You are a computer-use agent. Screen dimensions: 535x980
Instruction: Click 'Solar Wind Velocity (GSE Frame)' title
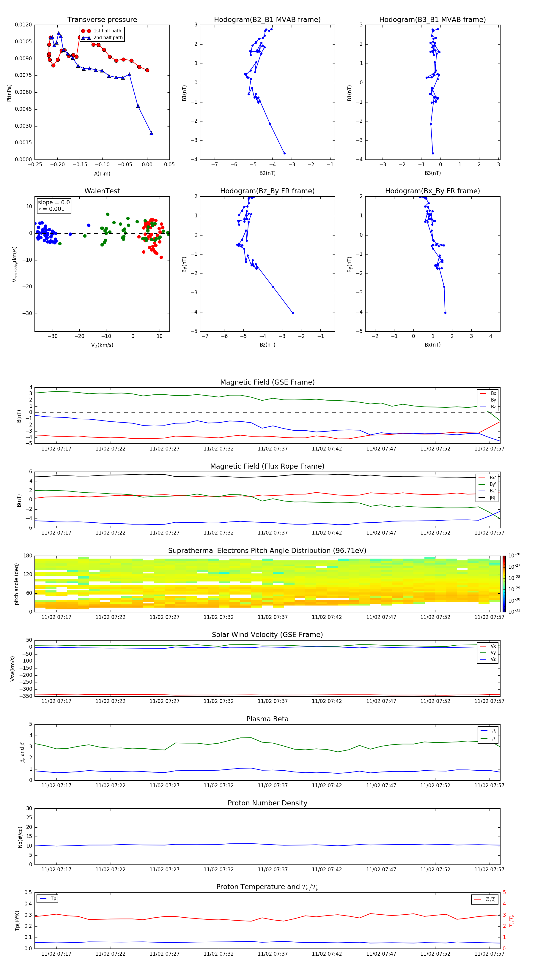pyautogui.click(x=267, y=635)
